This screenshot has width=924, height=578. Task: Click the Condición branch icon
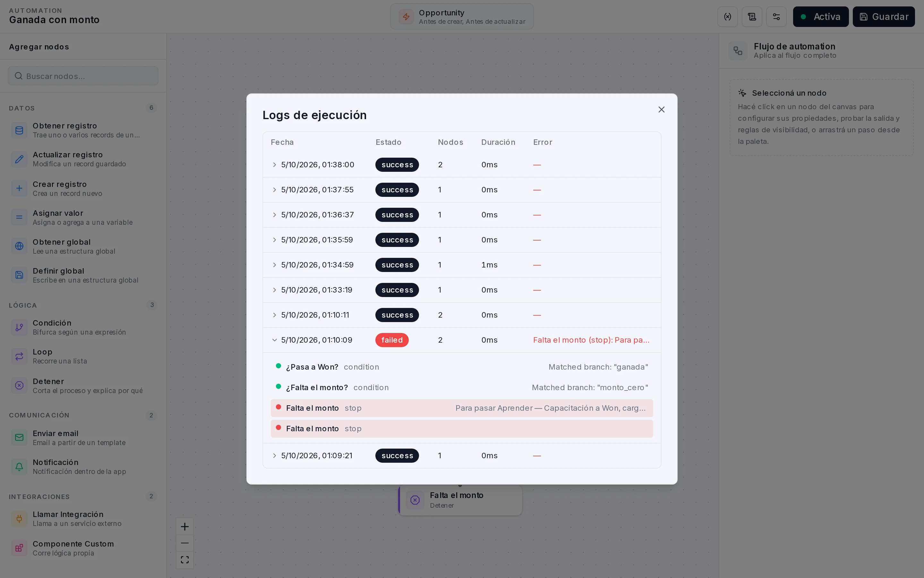pos(19,327)
